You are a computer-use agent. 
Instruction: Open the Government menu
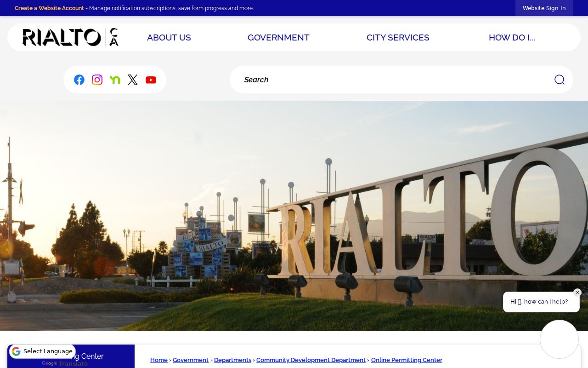click(278, 38)
